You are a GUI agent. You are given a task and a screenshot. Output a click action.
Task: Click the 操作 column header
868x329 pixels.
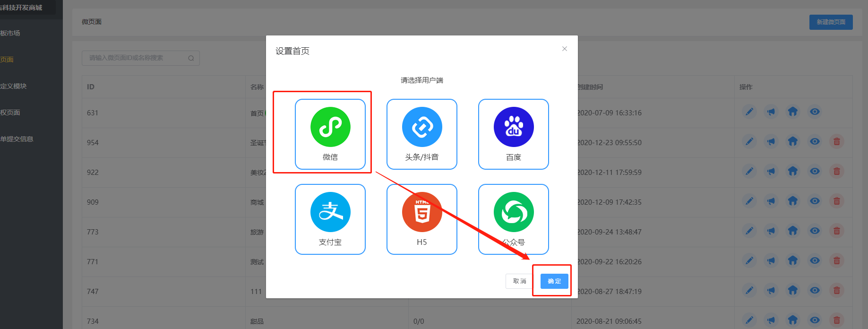click(746, 87)
